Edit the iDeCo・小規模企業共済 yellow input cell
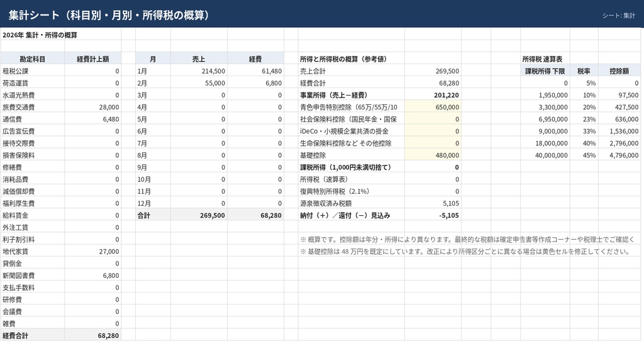 point(433,131)
